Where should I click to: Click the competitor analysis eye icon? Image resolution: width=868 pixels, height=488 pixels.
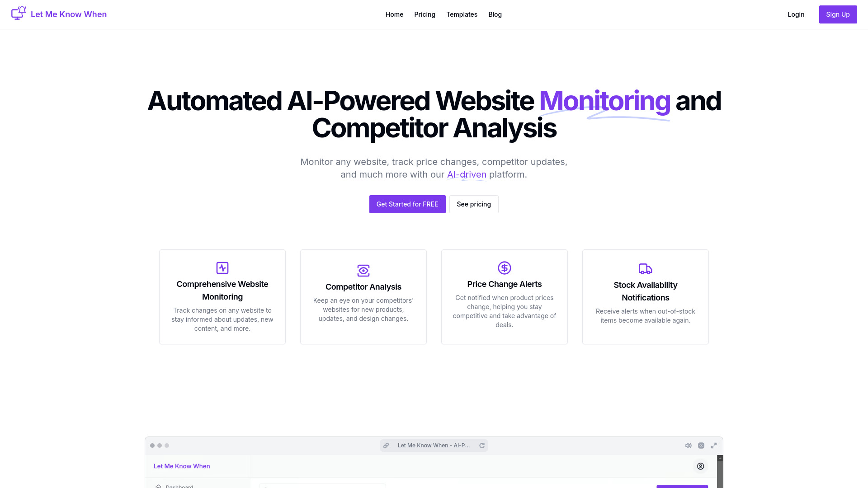(363, 270)
